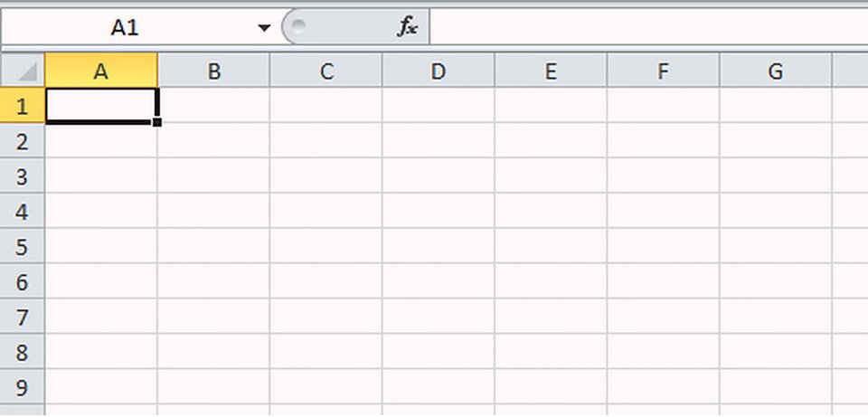Select column E header

[x=551, y=71]
